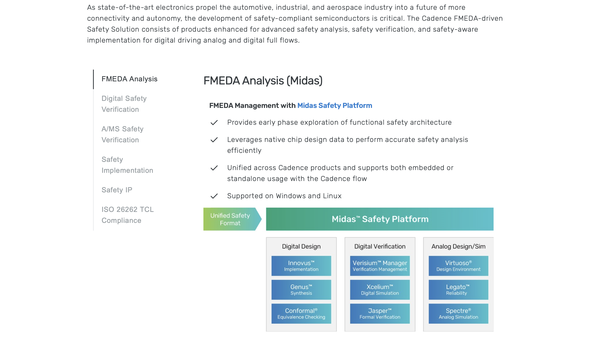Click the Jasper Formal Verification tile

tap(380, 314)
